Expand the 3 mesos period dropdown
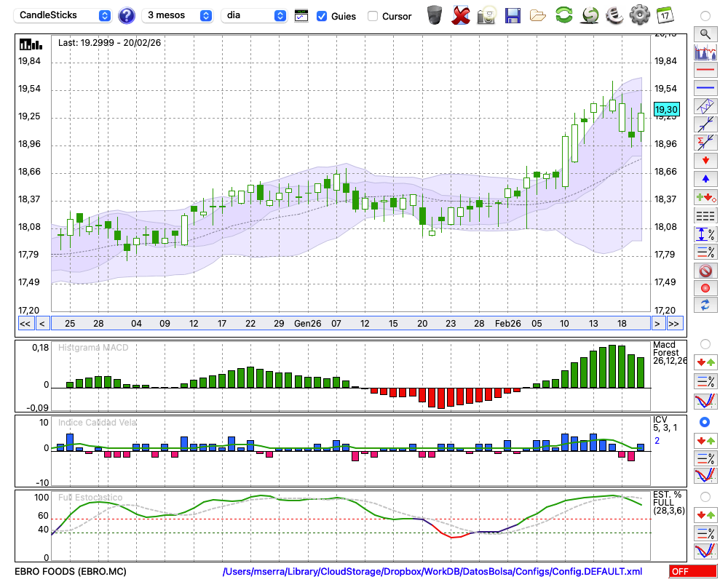Image resolution: width=728 pixels, height=582 pixels. coord(178,15)
